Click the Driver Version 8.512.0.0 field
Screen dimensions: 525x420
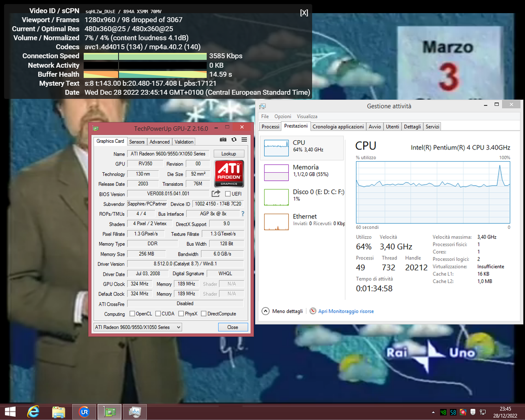click(x=185, y=264)
